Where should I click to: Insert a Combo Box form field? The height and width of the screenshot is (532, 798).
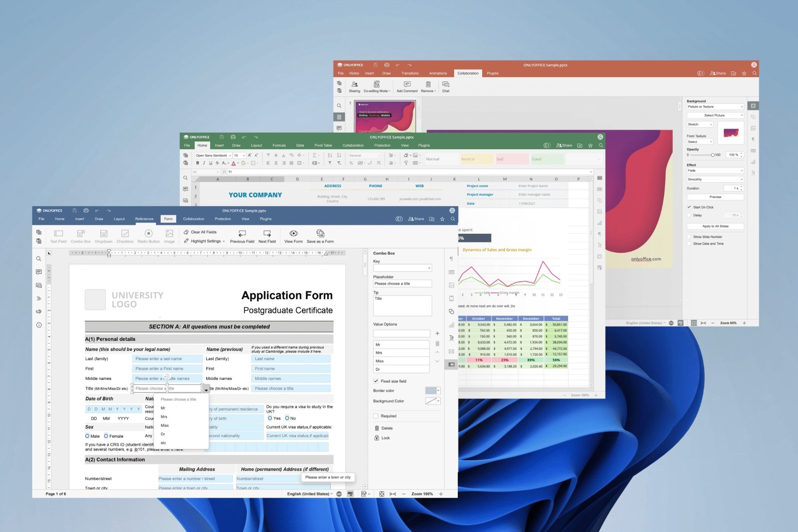click(81, 236)
